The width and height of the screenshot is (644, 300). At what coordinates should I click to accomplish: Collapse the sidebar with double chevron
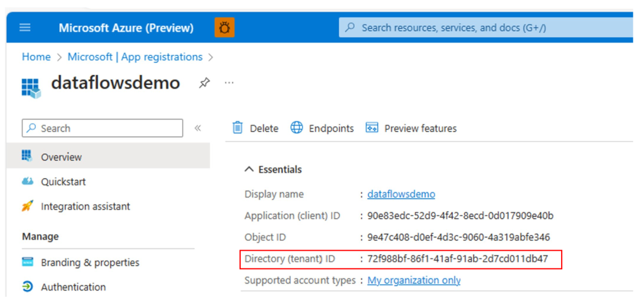point(197,128)
